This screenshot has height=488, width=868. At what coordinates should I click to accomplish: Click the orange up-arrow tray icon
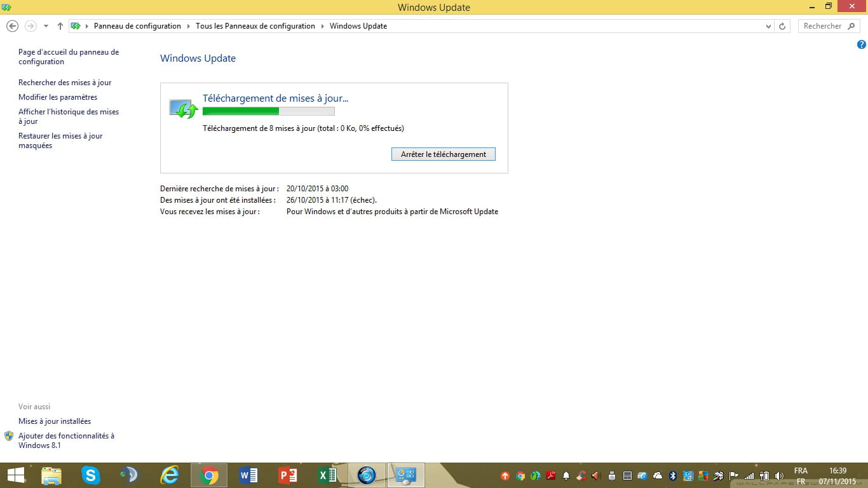505,476
